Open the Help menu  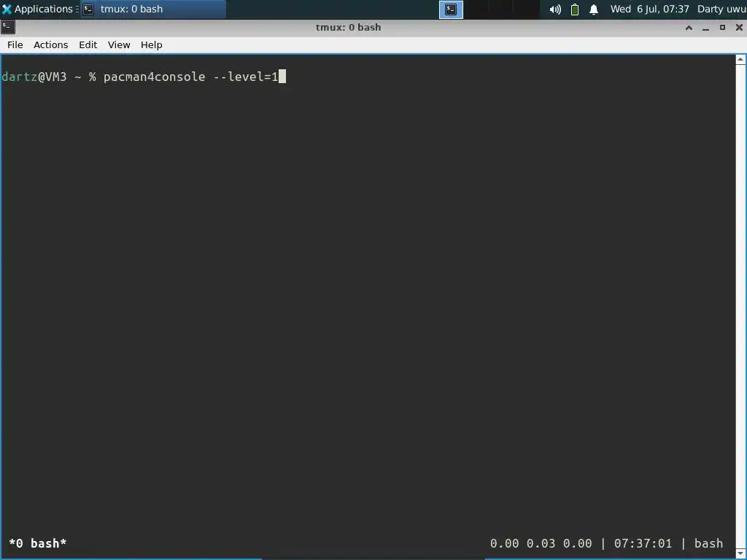[152, 44]
